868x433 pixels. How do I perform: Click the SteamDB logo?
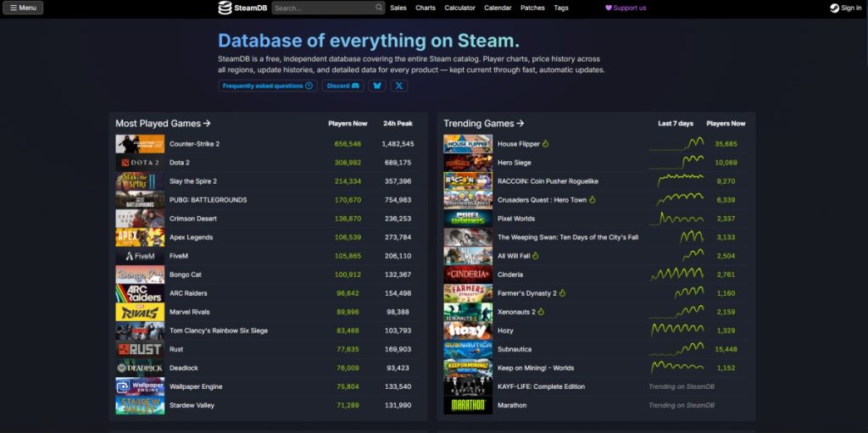[243, 8]
